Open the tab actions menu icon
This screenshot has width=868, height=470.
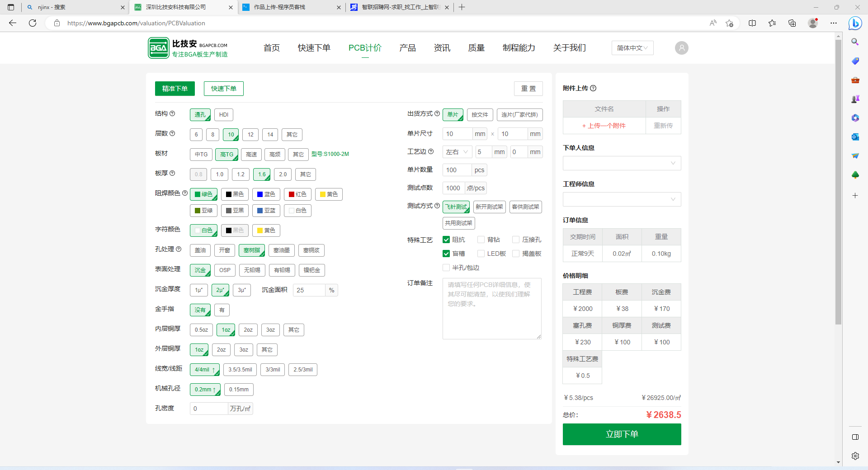pos(11,7)
